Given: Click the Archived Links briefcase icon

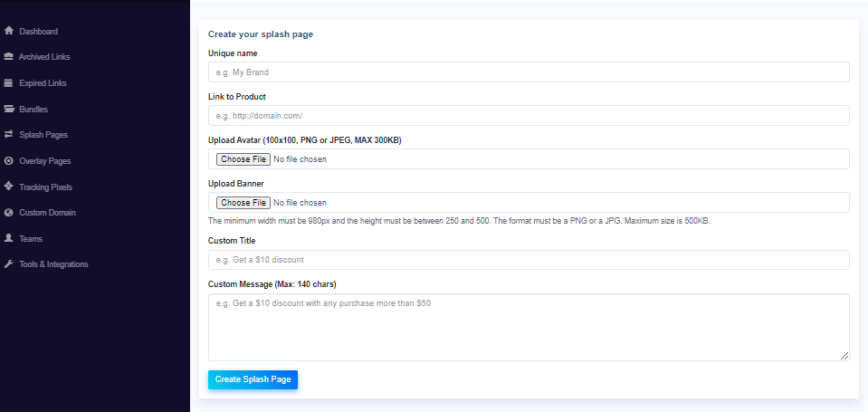Looking at the screenshot, I should pos(8,57).
